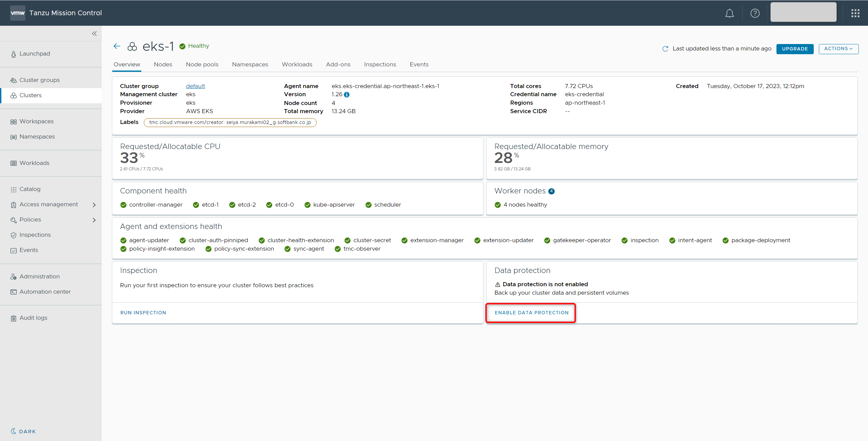The image size is (868, 441).
Task: Click the version info icon next to 1.26
Action: pyautogui.click(x=347, y=95)
